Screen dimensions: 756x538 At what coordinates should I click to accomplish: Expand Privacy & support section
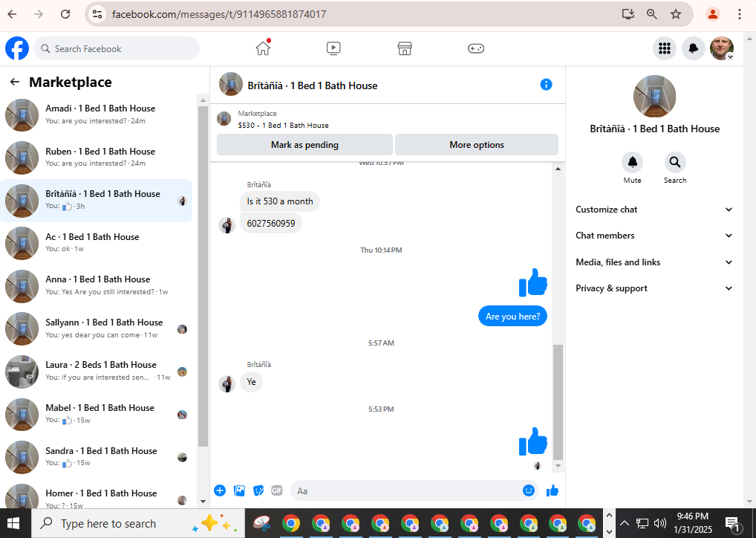click(x=654, y=288)
